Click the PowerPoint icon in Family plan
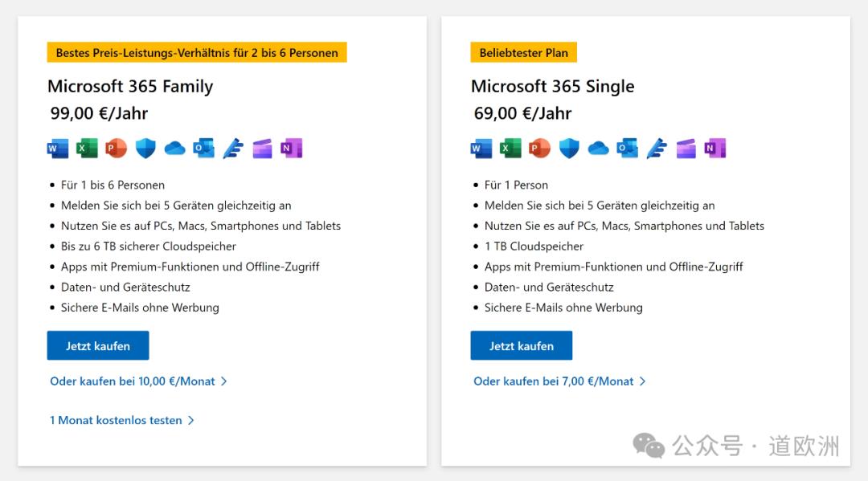868x481 pixels. point(116,149)
